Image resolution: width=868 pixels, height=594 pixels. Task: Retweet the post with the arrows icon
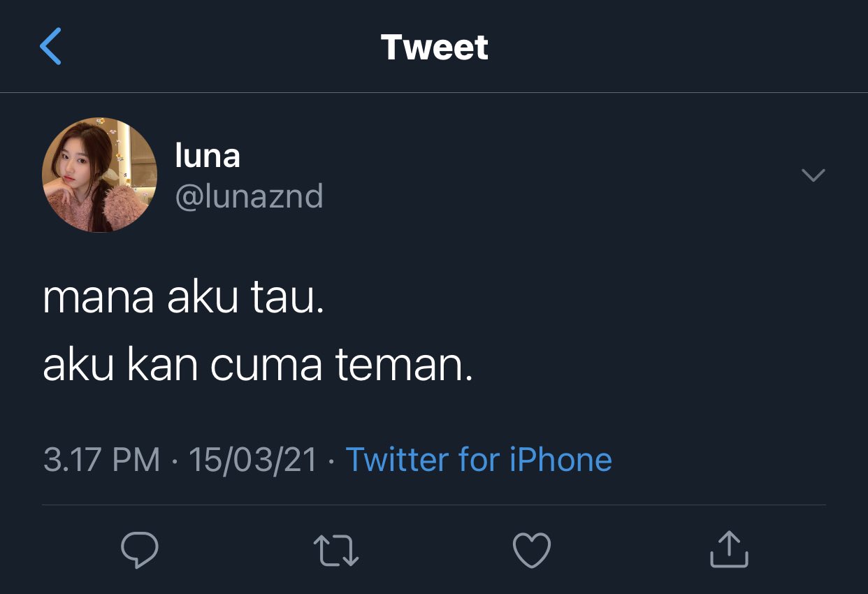point(336,550)
